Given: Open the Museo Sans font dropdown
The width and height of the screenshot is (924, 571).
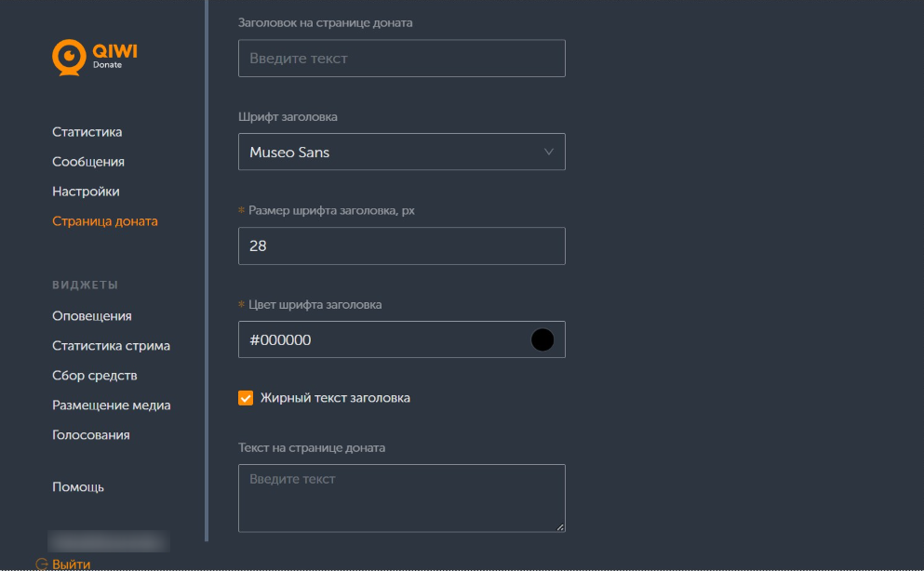Looking at the screenshot, I should pos(401,152).
